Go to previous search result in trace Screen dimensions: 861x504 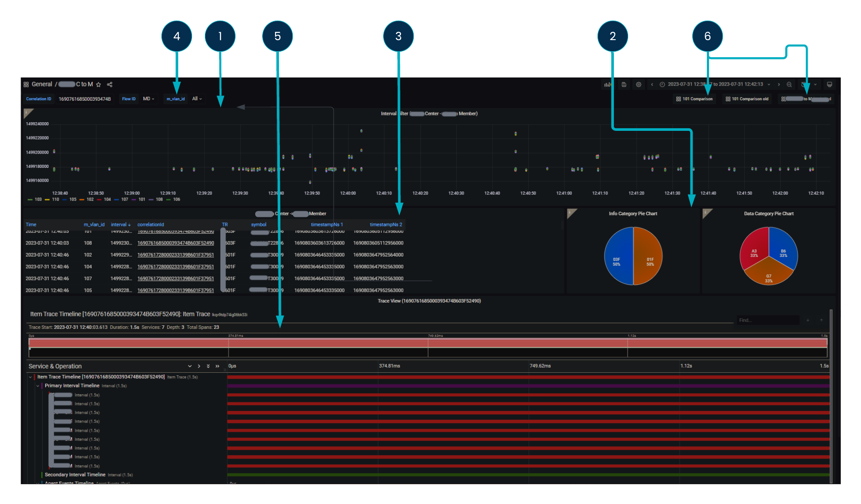pos(821,320)
